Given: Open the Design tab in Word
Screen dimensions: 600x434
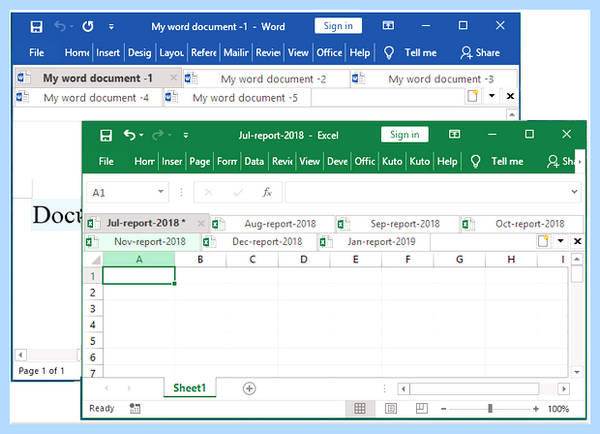Looking at the screenshot, I should click(139, 52).
